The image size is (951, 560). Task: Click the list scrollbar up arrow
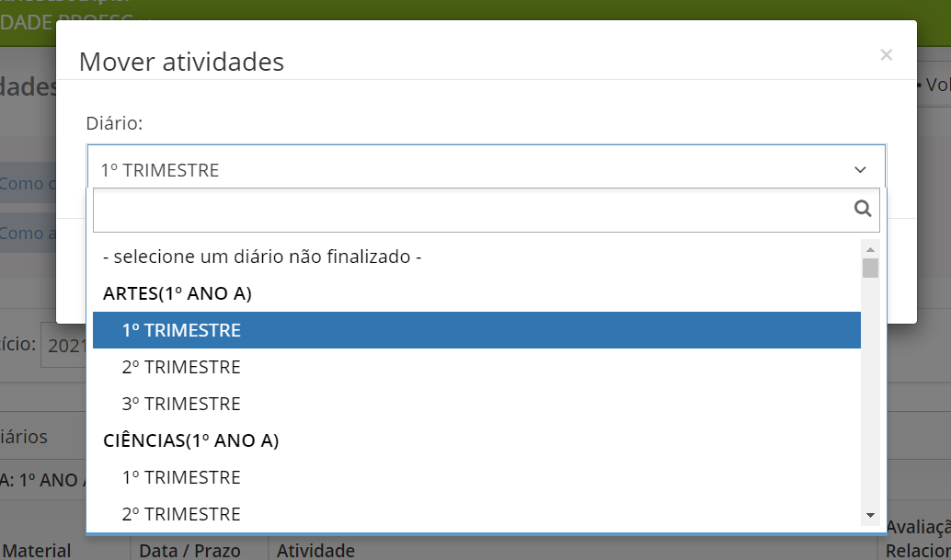(870, 250)
